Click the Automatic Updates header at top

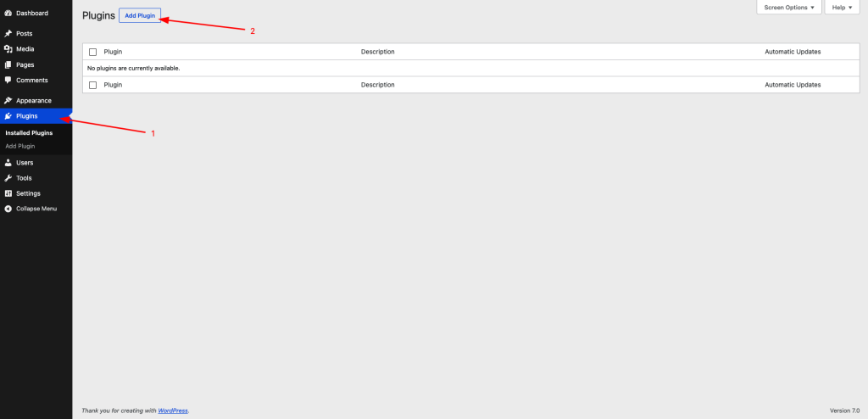(x=793, y=52)
